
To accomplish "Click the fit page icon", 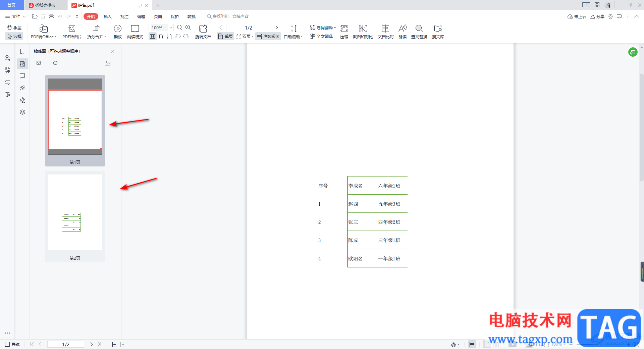I will [x=161, y=36].
